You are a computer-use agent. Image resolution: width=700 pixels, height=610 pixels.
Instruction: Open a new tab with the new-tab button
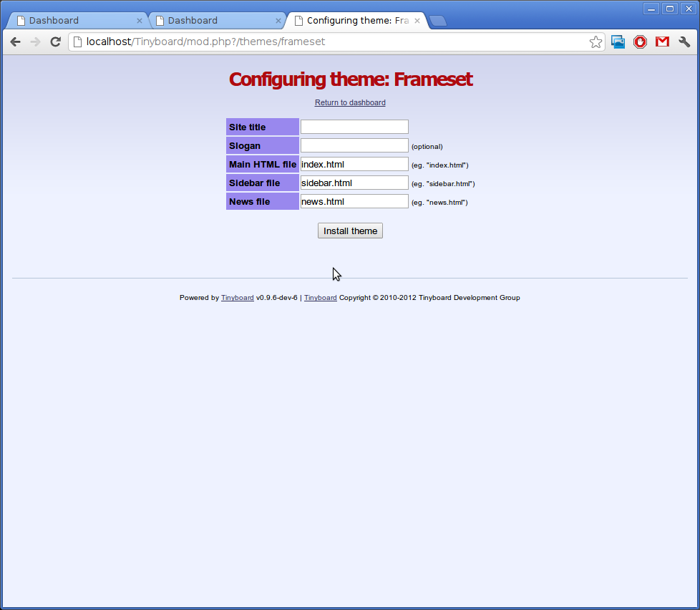coord(438,21)
